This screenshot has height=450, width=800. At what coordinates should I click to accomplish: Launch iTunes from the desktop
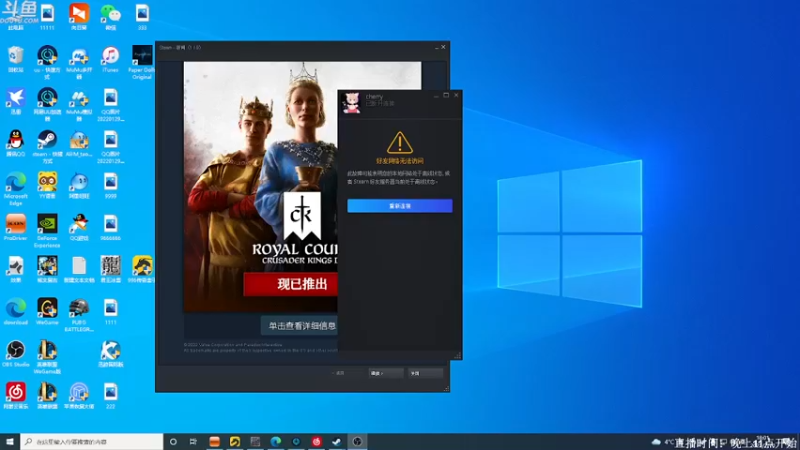[x=110, y=58]
